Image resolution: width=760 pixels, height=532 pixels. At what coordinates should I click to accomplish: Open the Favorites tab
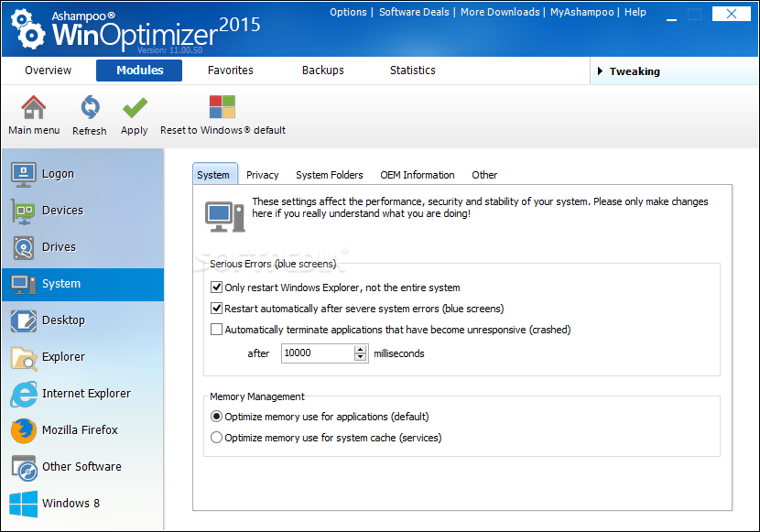tap(230, 71)
